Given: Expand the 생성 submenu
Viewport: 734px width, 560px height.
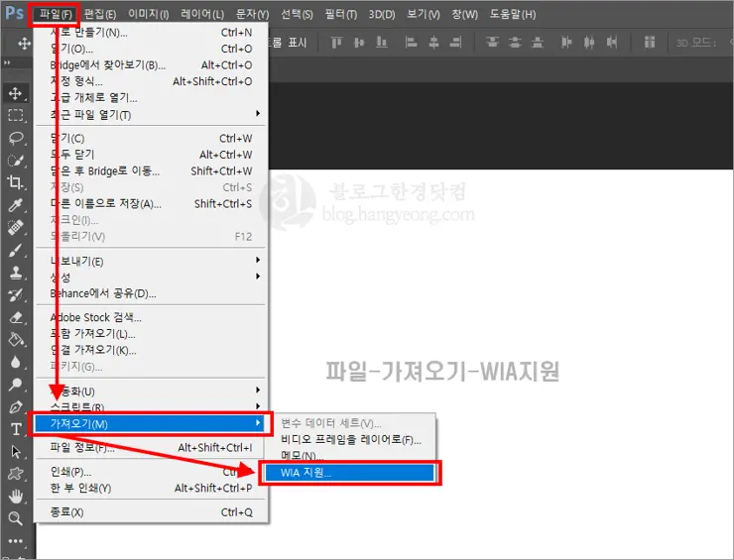Looking at the screenshot, I should coord(150,277).
